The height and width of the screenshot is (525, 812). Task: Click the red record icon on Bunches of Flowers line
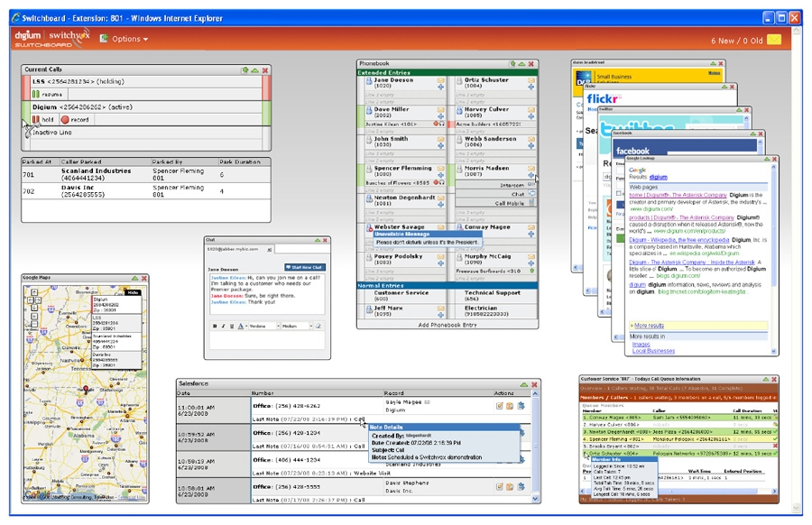[436, 183]
